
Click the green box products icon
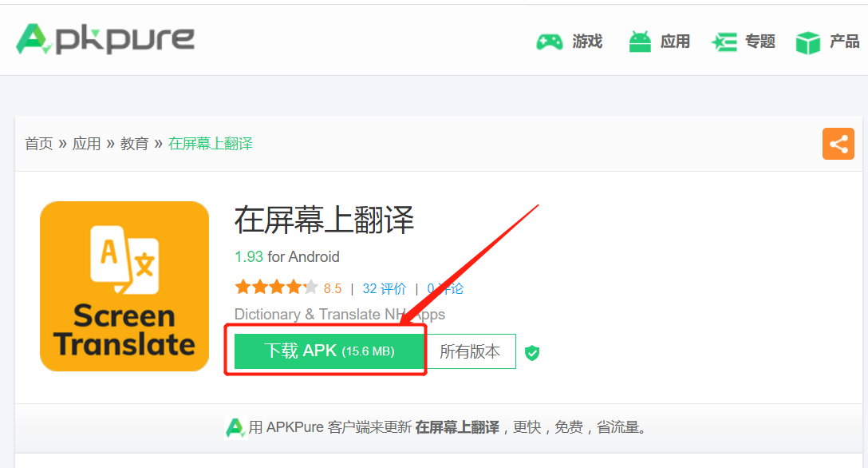click(807, 42)
